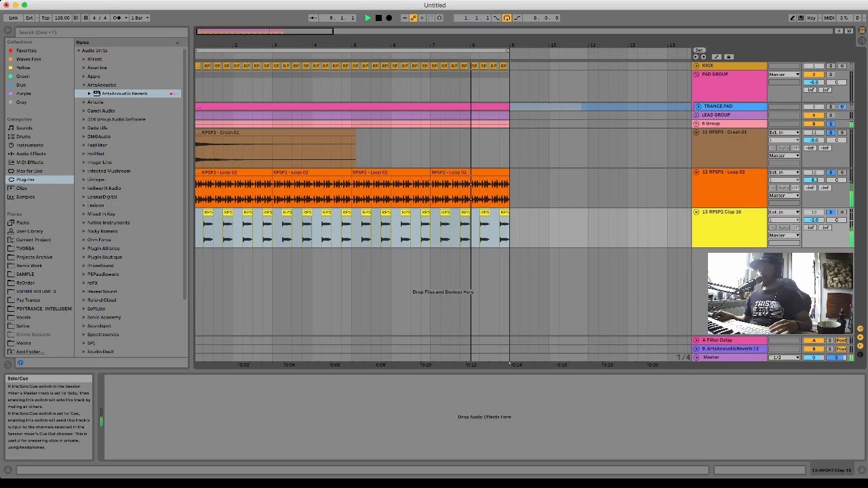Image resolution: width=868 pixels, height=488 pixels.
Task: Toggle the metronome button
Action: tap(118, 18)
